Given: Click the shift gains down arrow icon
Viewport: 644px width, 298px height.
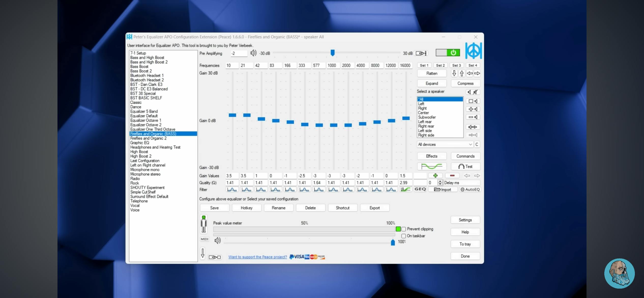Looking at the screenshot, I should click(x=454, y=73).
